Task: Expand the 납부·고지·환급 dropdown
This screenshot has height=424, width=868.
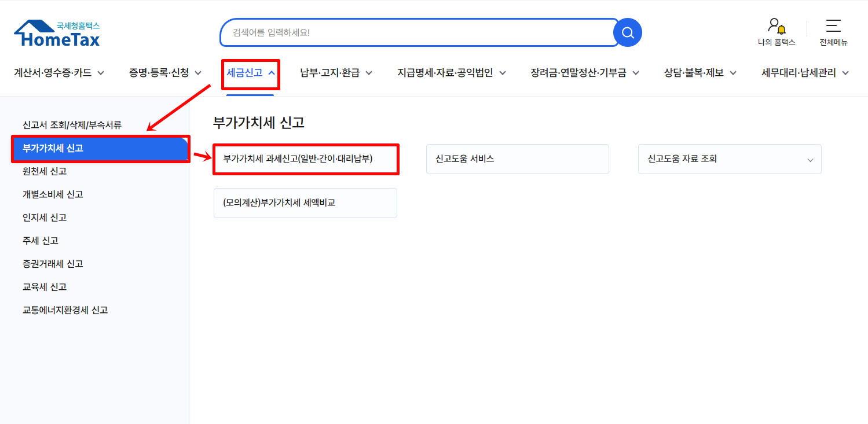Action: coord(369,73)
